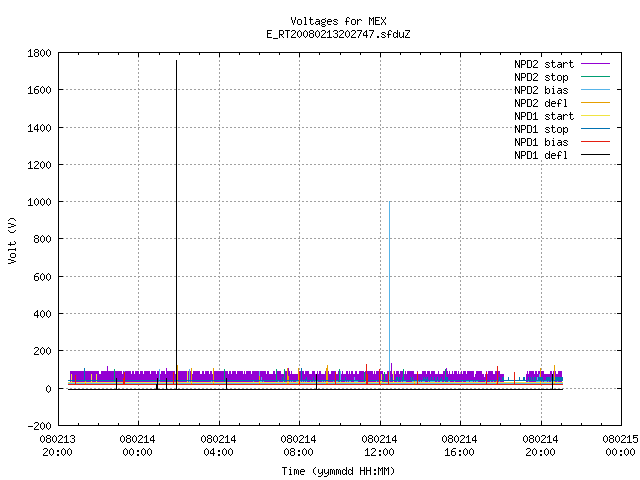This screenshot has width=640, height=480.
Task: Click the black NPD1 defl legend line
Action: point(596,155)
